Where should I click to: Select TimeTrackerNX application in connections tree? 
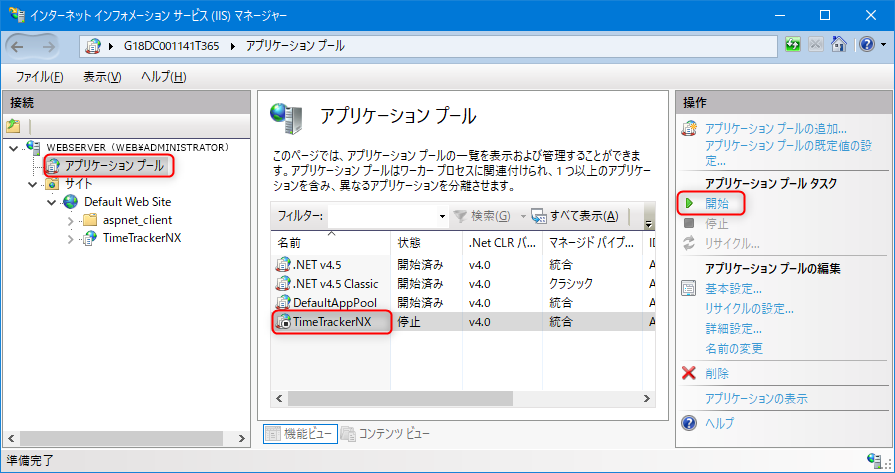[x=142, y=238]
